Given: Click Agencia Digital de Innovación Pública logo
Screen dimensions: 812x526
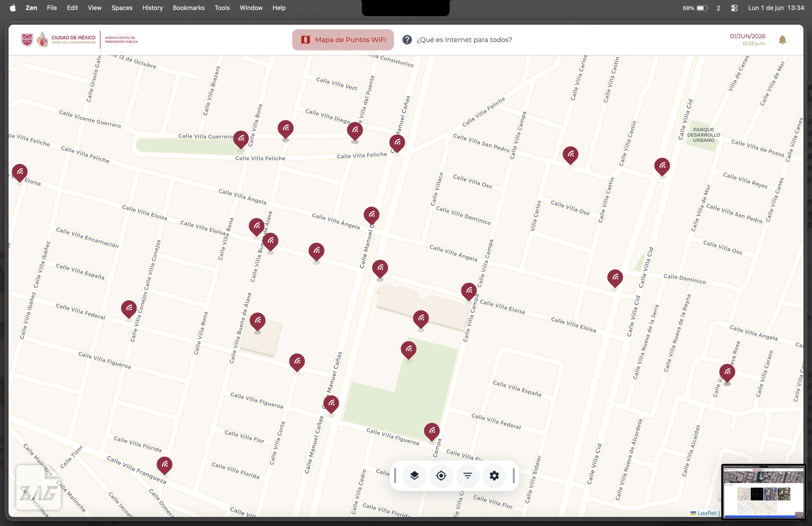Looking at the screenshot, I should click(121, 40).
